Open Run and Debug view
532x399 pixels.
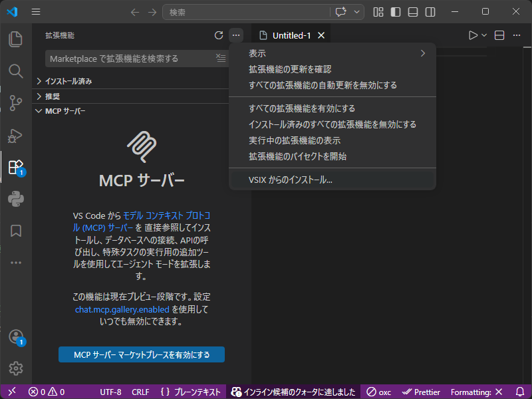(15, 136)
